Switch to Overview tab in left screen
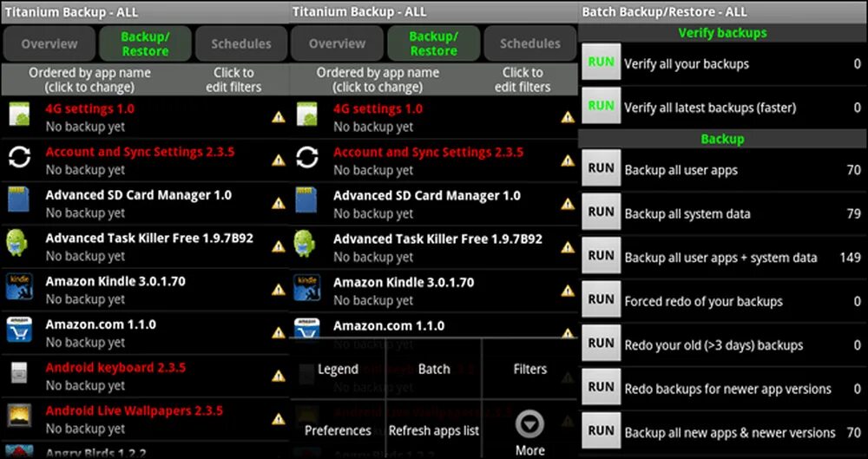This screenshot has width=868, height=459. tap(49, 43)
